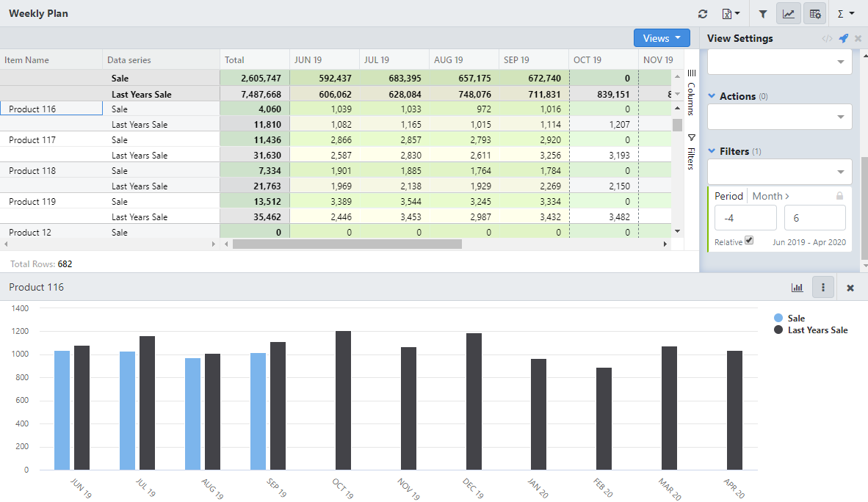Viewport: 868px width, 502px height.
Task: Open the sigma aggregation dropdown
Action: (x=846, y=14)
